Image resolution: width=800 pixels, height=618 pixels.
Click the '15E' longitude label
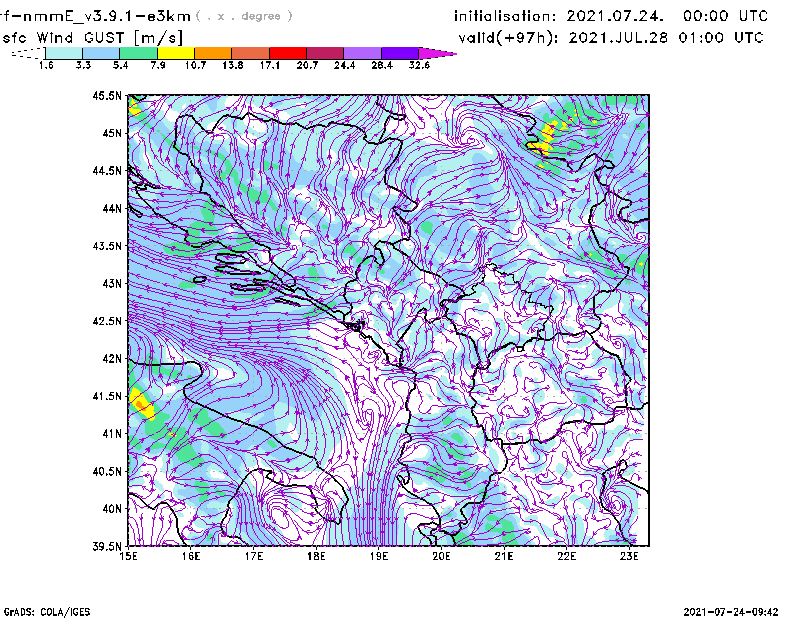click(x=128, y=556)
